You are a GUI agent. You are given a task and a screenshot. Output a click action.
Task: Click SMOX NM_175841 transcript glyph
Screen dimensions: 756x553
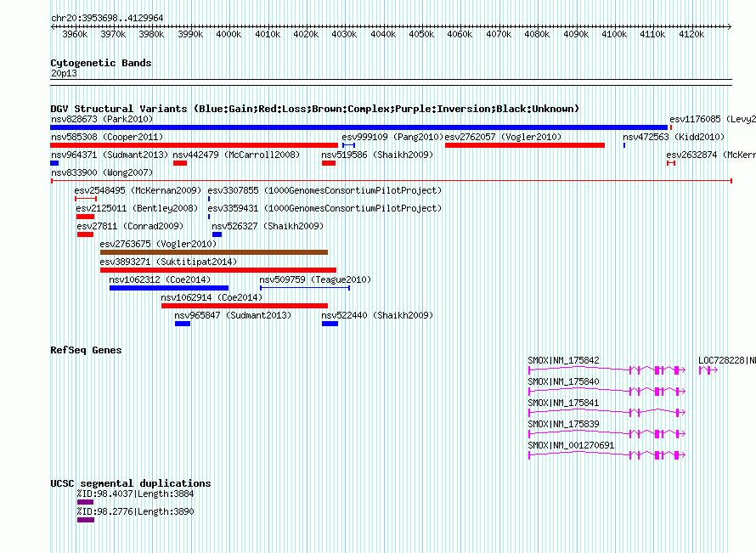[x=606, y=412]
